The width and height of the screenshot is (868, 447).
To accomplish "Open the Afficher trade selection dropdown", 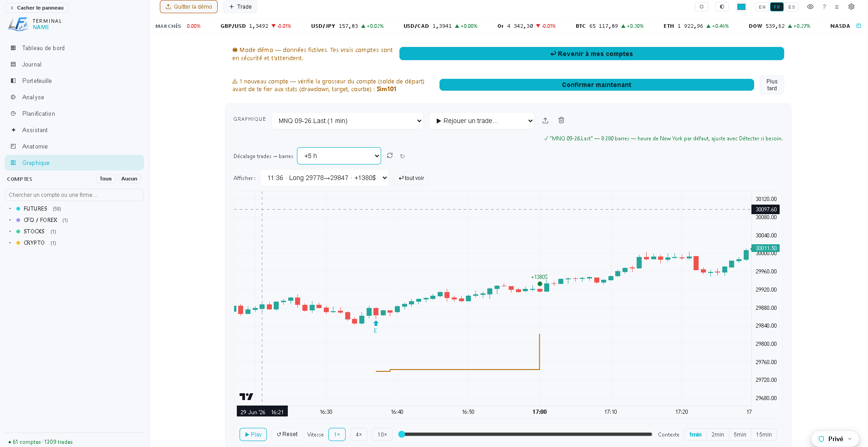I will pyautogui.click(x=324, y=178).
